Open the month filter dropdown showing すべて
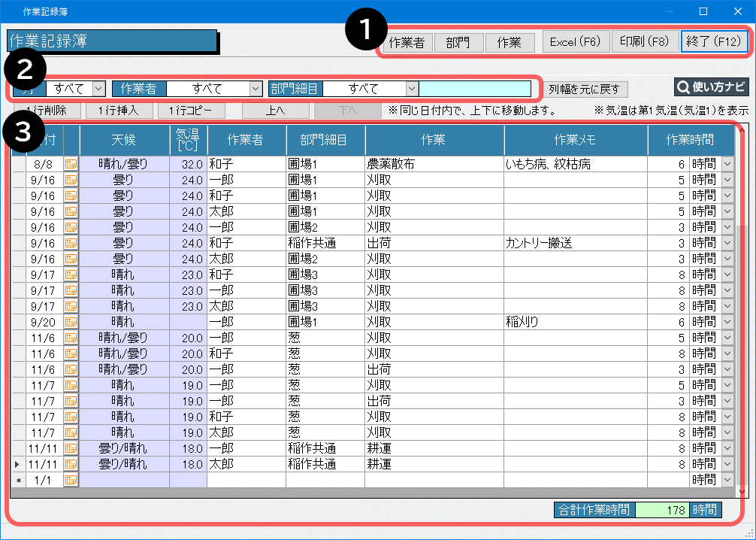Screen dimensions: 756x540 coord(99,89)
